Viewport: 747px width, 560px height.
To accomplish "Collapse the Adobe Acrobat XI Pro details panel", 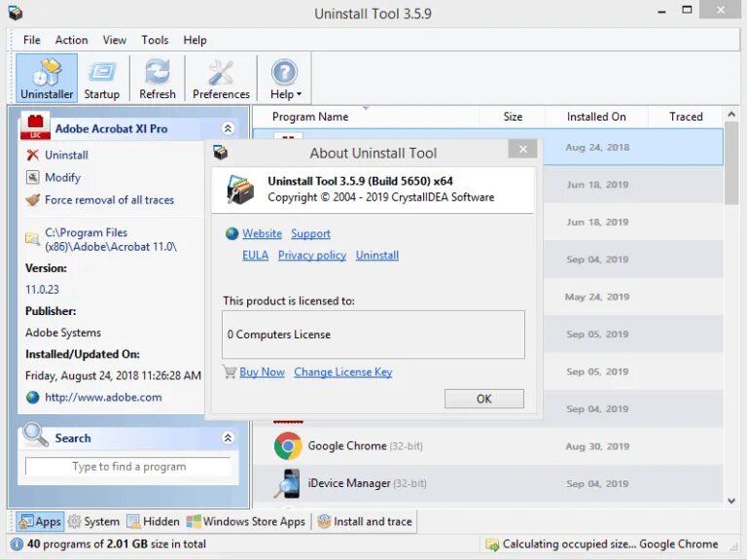I will [x=229, y=128].
